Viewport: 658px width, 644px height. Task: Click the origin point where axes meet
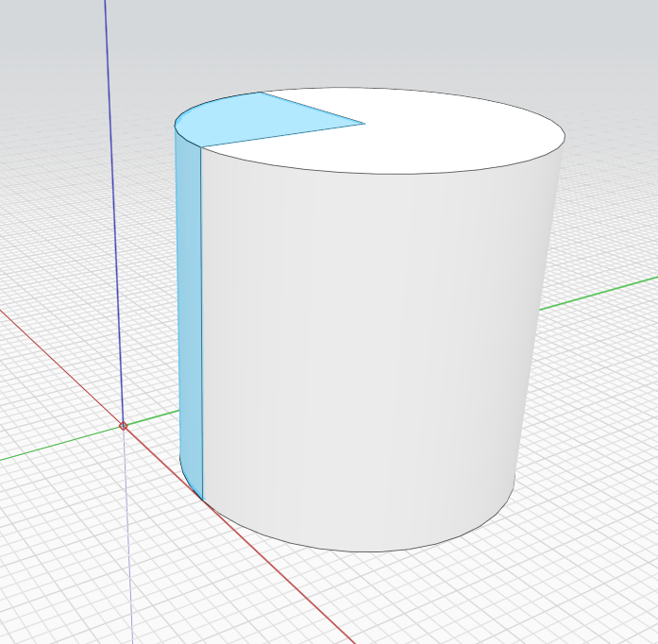(124, 426)
